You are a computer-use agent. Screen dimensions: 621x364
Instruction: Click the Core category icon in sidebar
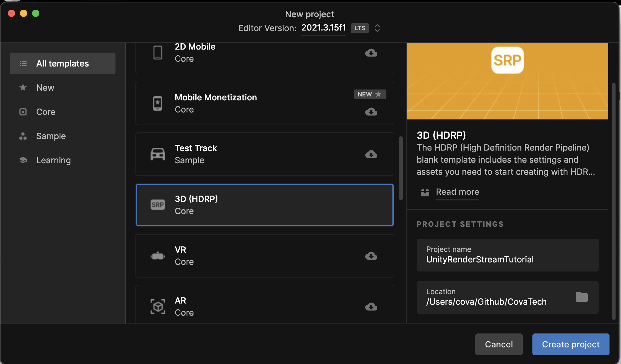pyautogui.click(x=23, y=112)
